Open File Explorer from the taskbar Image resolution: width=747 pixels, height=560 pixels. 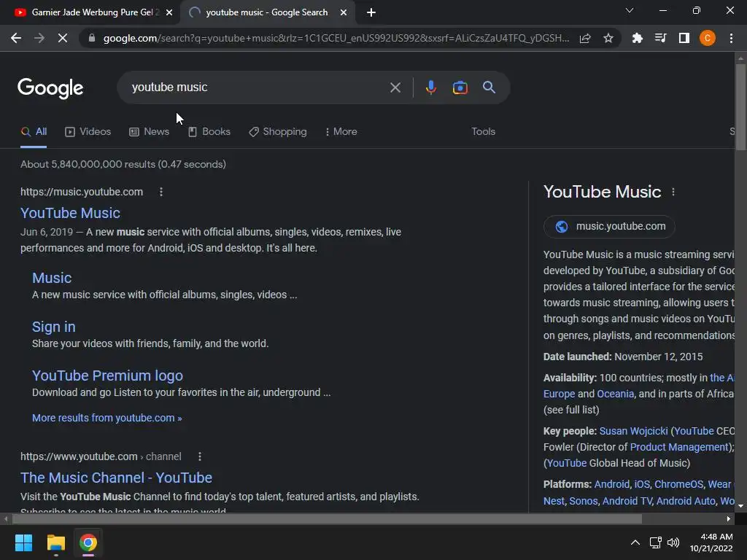(55, 542)
